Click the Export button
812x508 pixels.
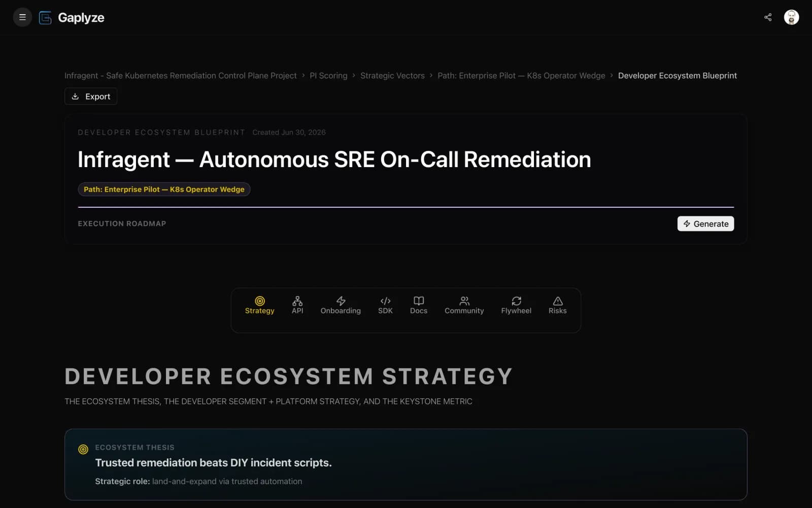(91, 97)
